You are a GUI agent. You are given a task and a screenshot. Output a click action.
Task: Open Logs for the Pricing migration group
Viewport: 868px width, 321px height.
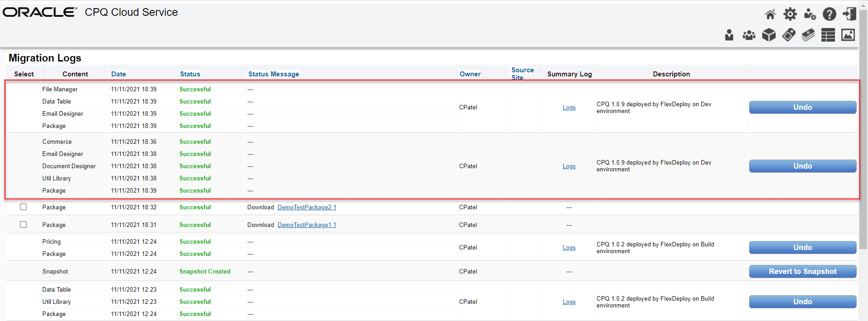[x=569, y=248]
